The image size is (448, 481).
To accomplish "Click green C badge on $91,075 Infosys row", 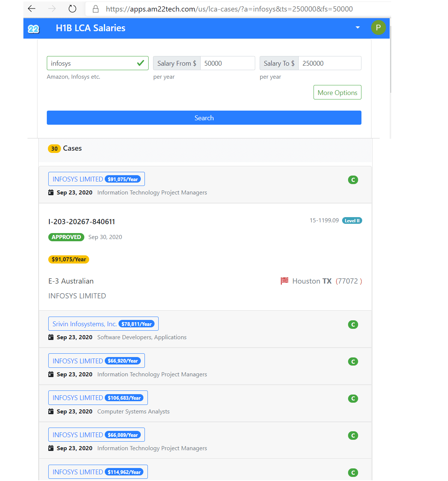I will coord(353,180).
